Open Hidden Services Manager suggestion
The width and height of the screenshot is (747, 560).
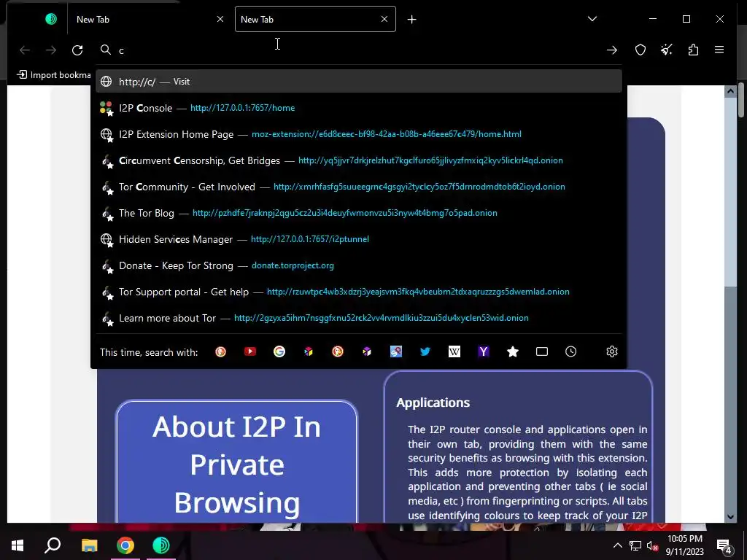(359, 239)
